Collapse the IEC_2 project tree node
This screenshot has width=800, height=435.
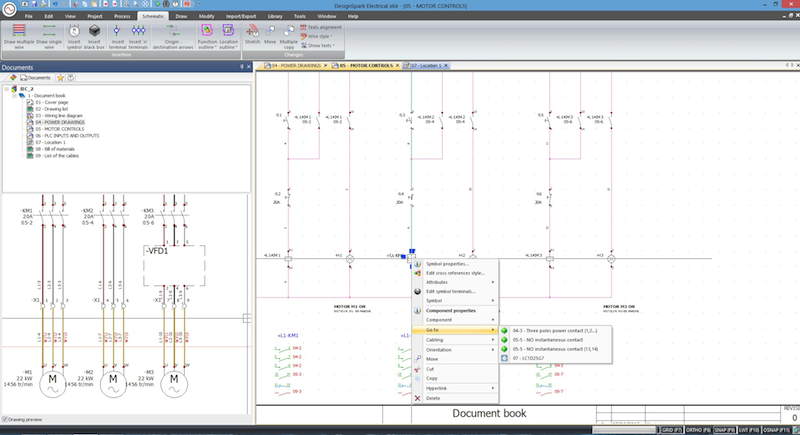[x=6, y=89]
